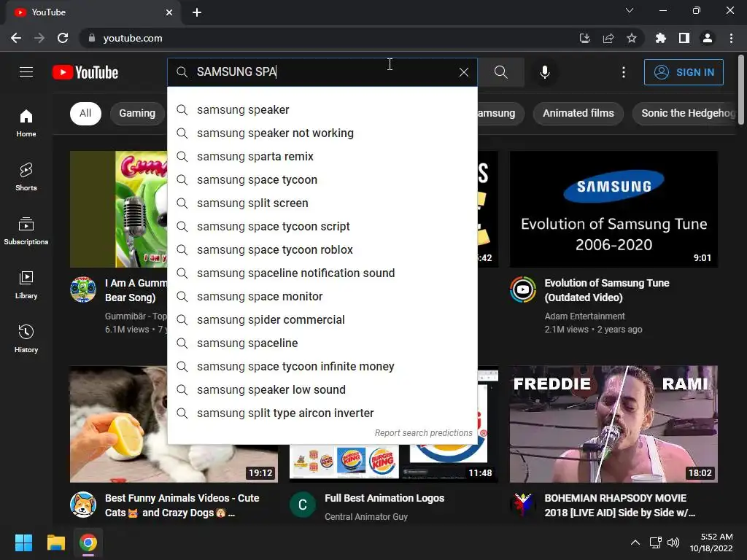Choose suggestion 'samsung spider commercial'
This screenshot has width=747, height=560.
click(x=322, y=319)
